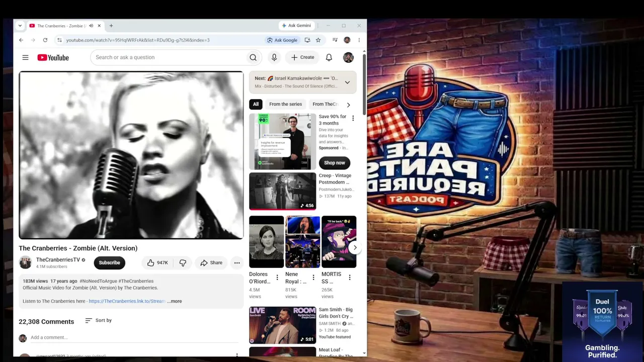The height and width of the screenshot is (362, 644).
Task: Open Creep - Vintage Postmodern video thumbnail
Action: pos(282,191)
